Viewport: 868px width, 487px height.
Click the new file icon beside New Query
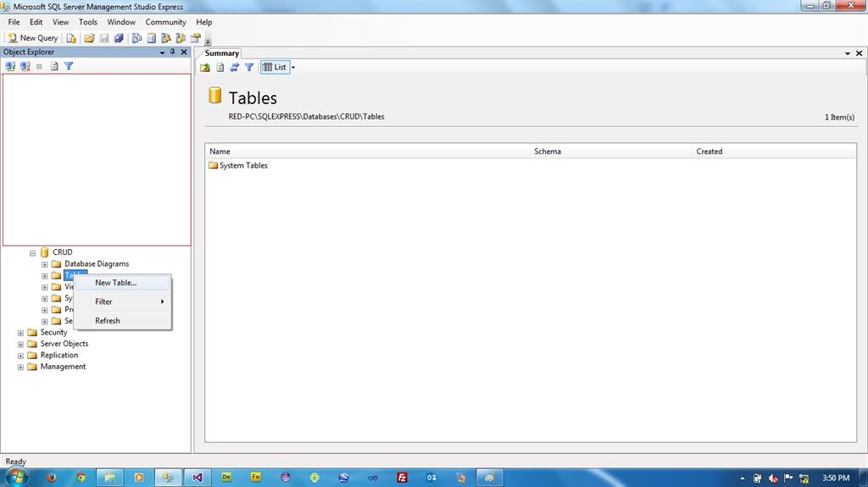[x=71, y=38]
